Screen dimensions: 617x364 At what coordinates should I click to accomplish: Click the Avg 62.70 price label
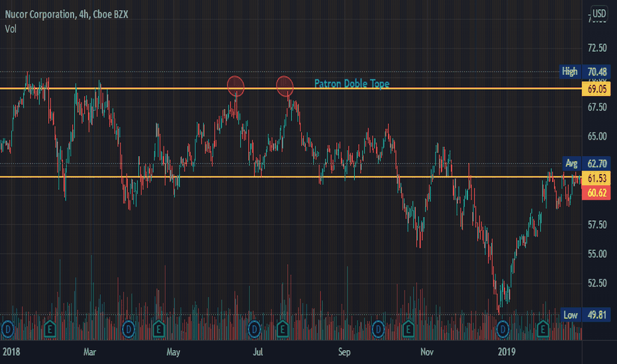(x=587, y=163)
